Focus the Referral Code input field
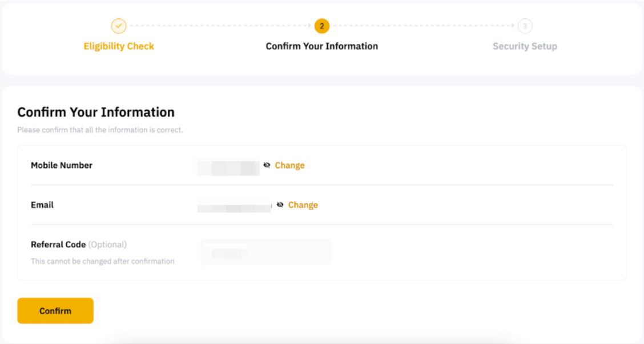 [x=265, y=253]
